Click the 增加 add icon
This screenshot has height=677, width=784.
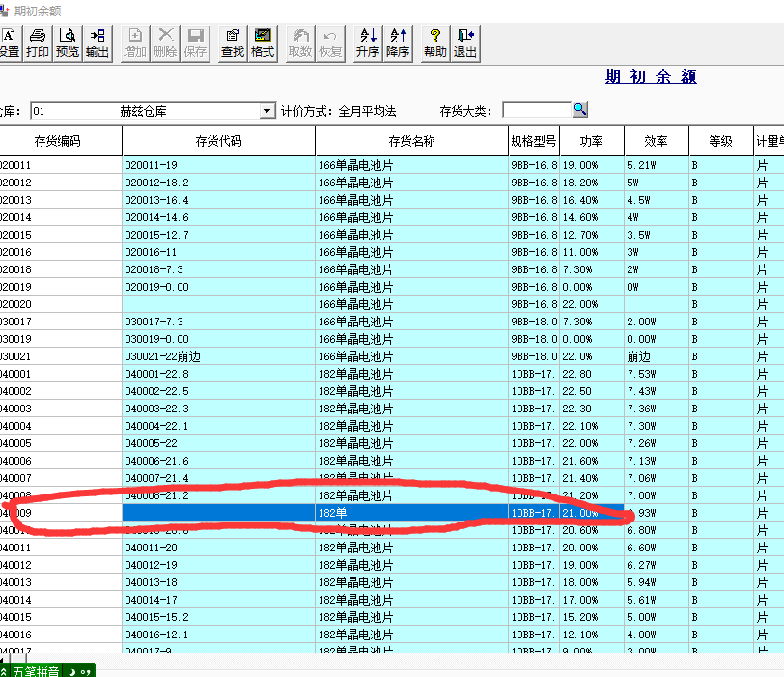tap(135, 43)
